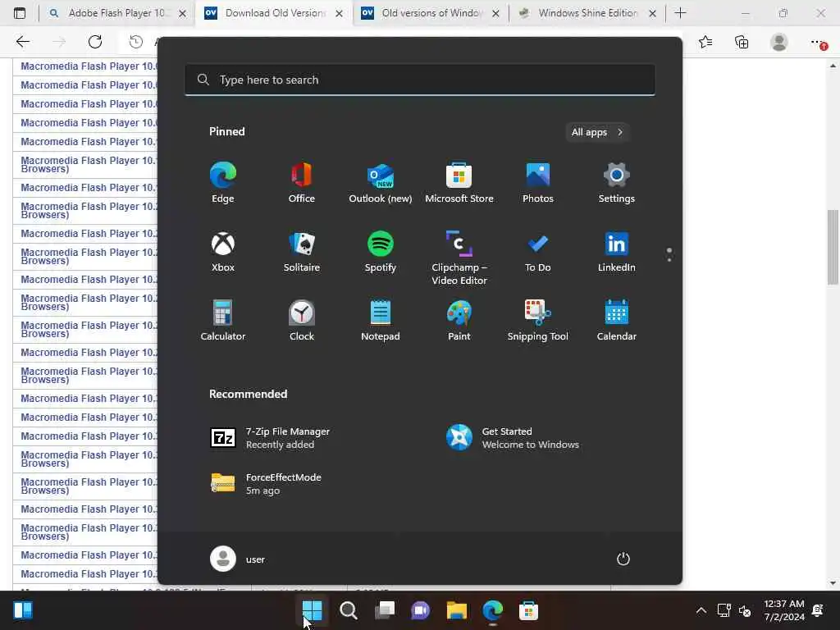Launch the Office app
Image resolution: width=840 pixels, height=630 pixels.
[x=302, y=183]
